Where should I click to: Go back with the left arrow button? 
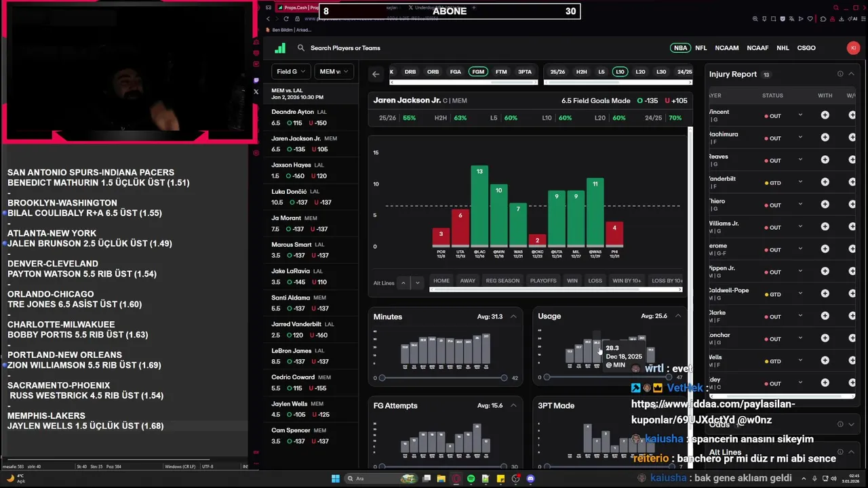[376, 74]
